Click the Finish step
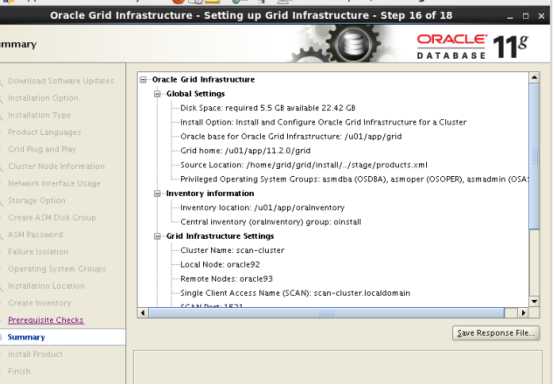554x385 pixels. [19, 372]
